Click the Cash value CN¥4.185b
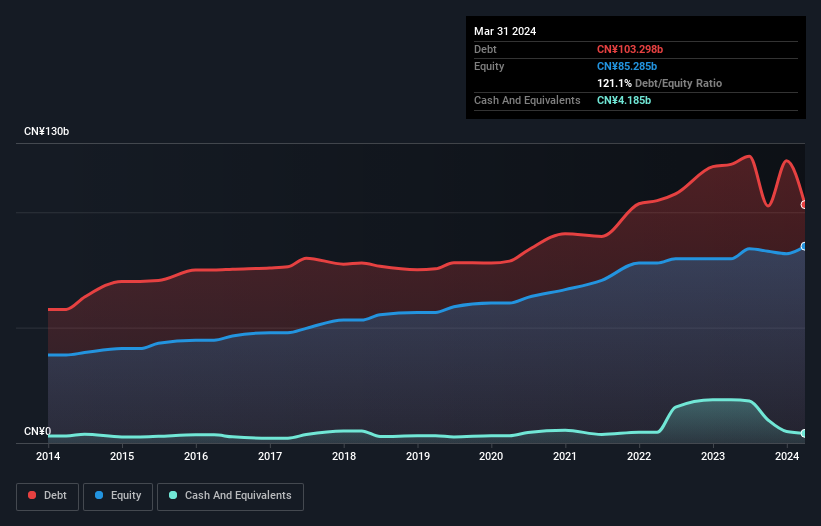821x526 pixels. tap(624, 100)
